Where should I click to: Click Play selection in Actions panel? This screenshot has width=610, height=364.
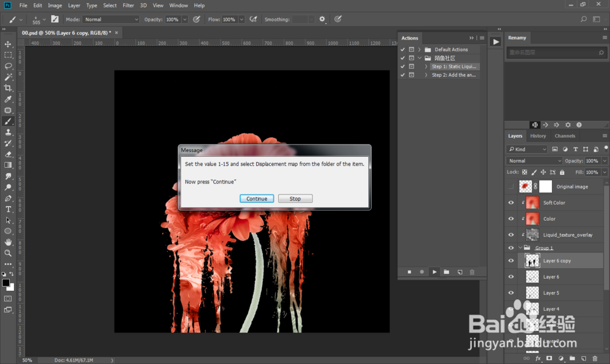pos(434,272)
